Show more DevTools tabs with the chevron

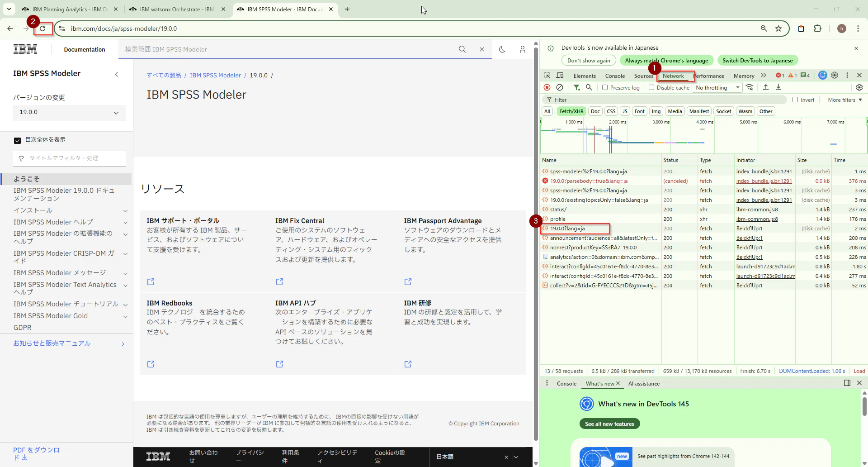764,76
